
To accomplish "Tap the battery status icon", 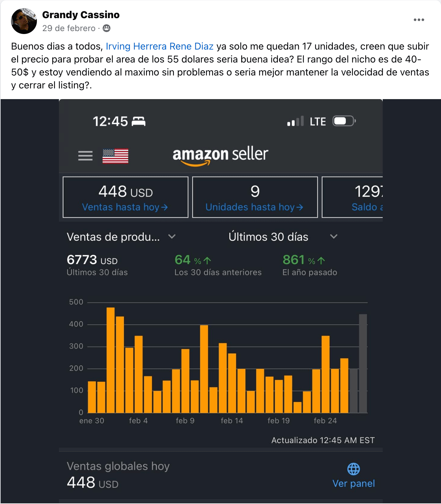I will [x=344, y=121].
